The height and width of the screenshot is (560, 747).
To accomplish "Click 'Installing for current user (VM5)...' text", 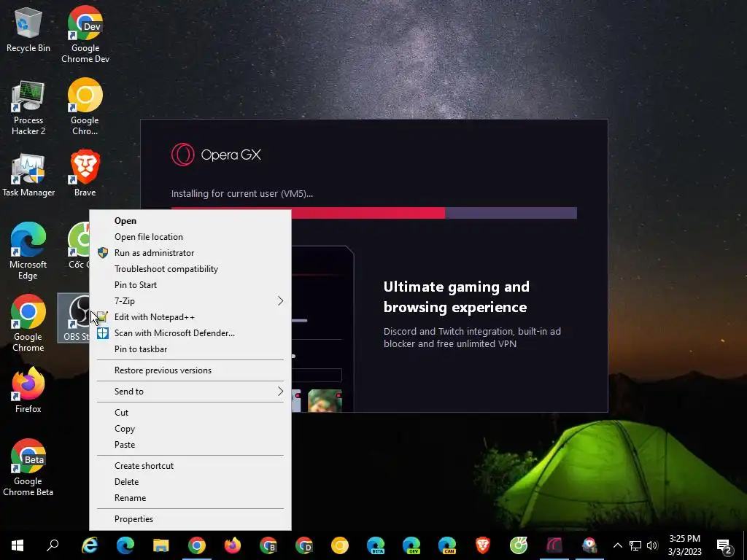I will (x=242, y=194).
